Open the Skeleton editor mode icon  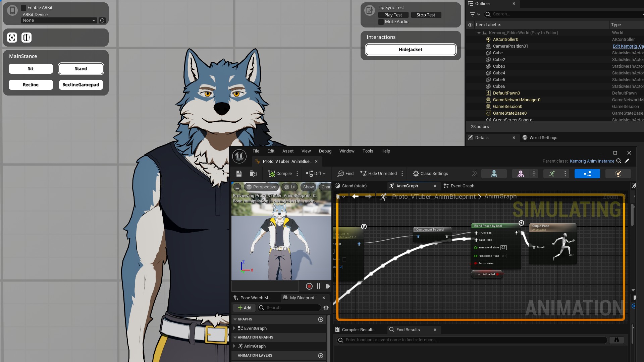(494, 174)
